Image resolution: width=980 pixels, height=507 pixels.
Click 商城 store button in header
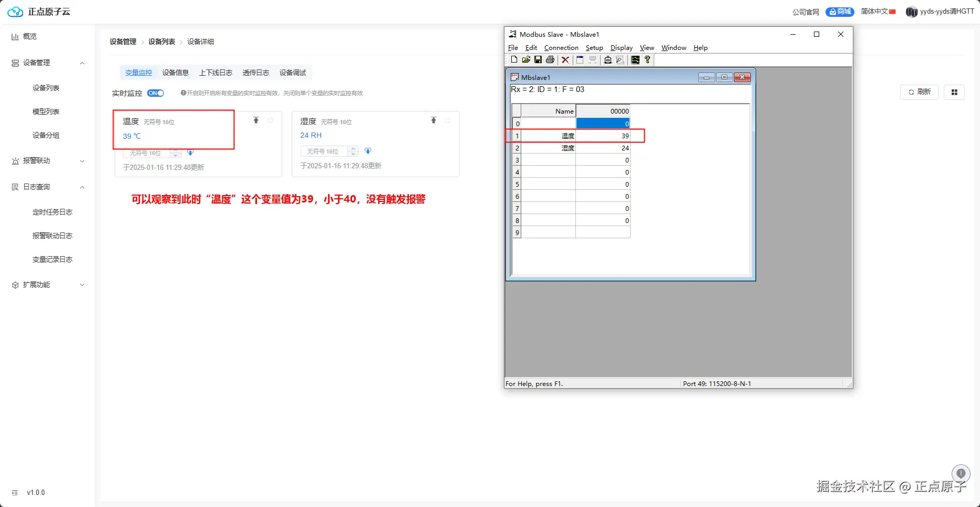[840, 12]
